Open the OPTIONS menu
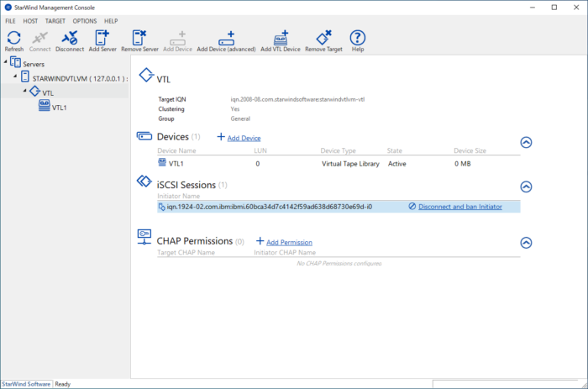Screen dimensions: 588x389 coord(85,21)
